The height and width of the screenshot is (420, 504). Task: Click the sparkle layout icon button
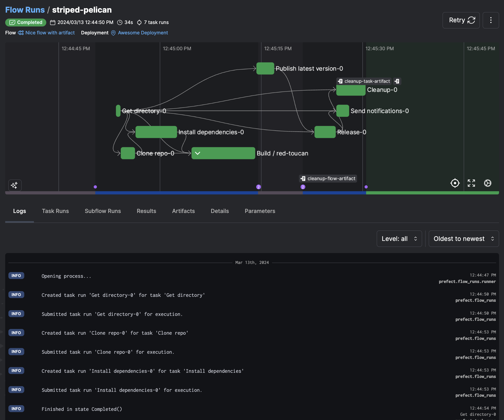[15, 185]
